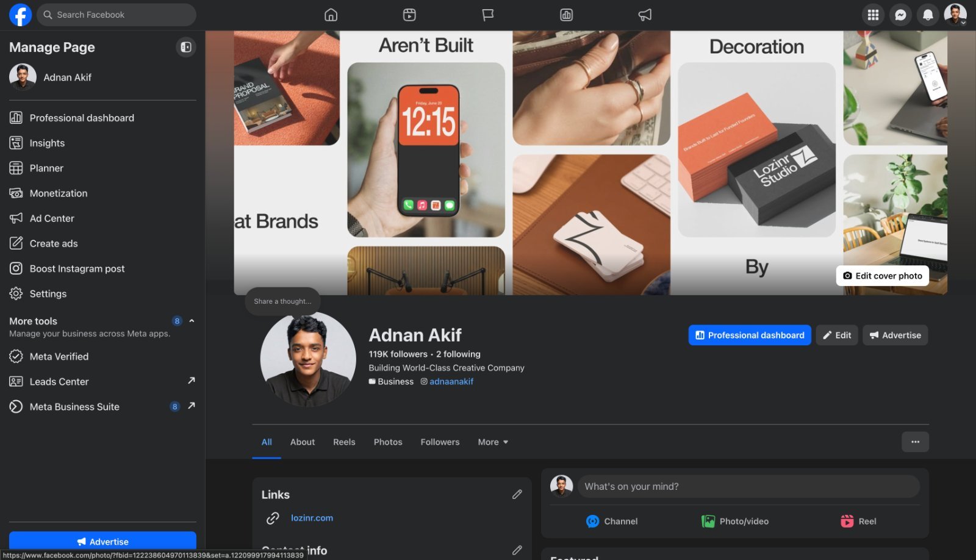Screen dimensions: 976x560
Task: Open the three-dots profile options menu
Action: pos(915,442)
